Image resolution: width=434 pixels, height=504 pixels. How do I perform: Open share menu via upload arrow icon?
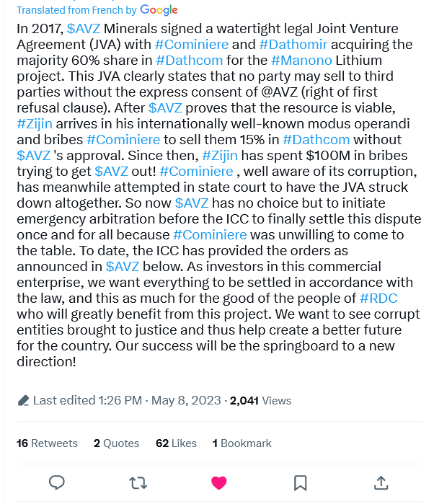coord(381,482)
